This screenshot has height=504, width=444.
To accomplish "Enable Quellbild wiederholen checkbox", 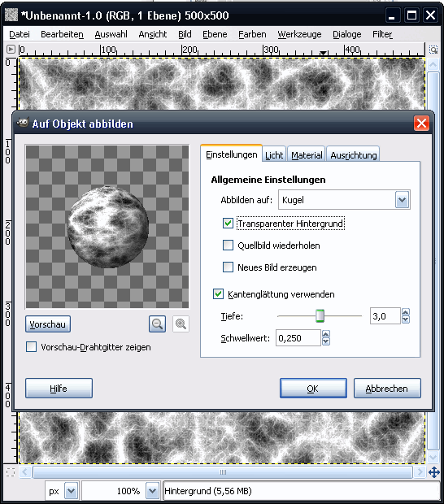I will coord(228,245).
